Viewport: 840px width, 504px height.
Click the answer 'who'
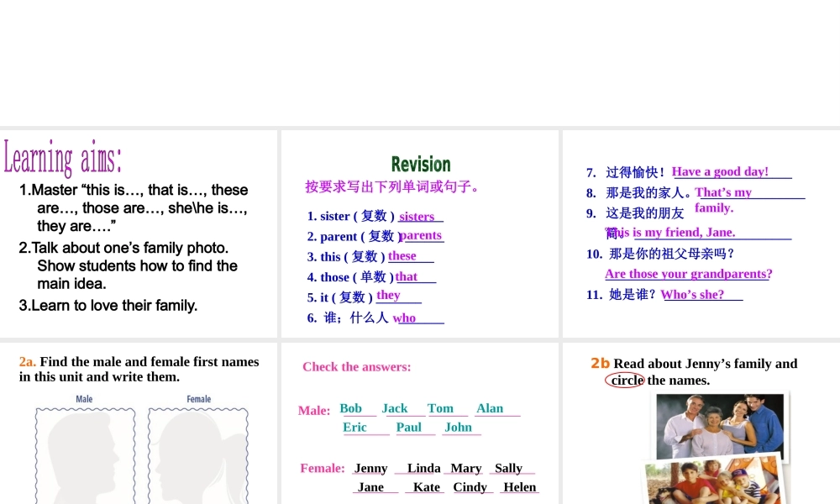point(405,318)
